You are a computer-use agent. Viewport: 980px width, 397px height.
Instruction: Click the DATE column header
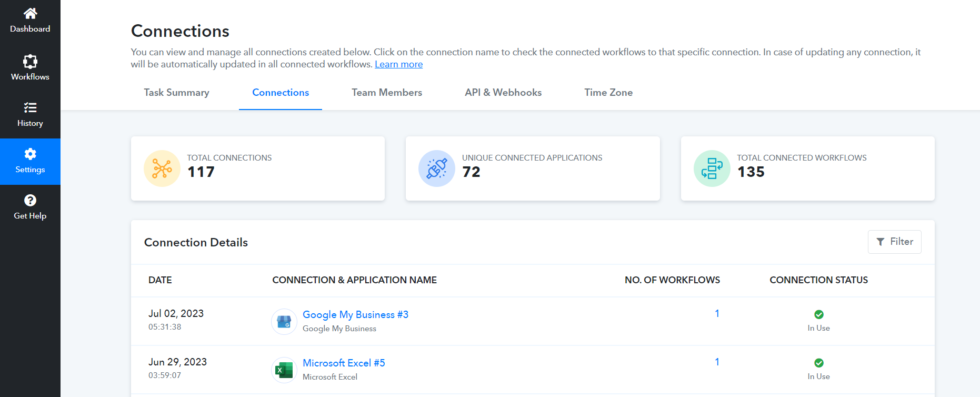(x=160, y=280)
